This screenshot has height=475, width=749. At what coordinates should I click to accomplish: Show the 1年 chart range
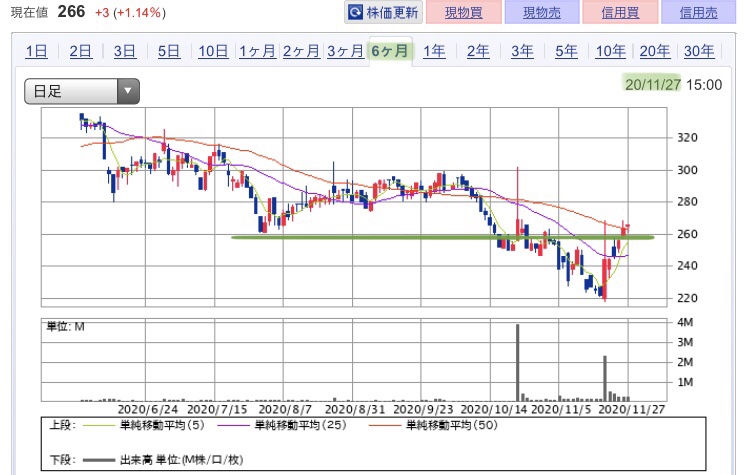(434, 51)
